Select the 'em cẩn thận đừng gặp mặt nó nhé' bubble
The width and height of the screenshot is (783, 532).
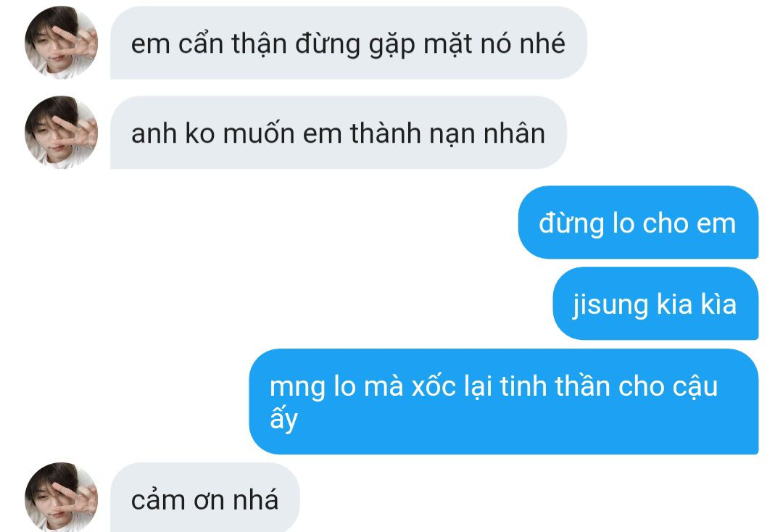(349, 43)
